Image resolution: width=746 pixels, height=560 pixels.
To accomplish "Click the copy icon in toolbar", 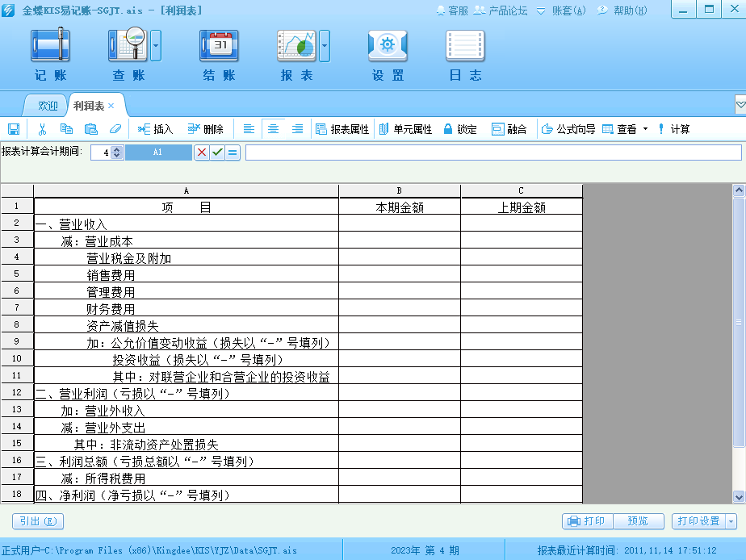I will tap(66, 129).
